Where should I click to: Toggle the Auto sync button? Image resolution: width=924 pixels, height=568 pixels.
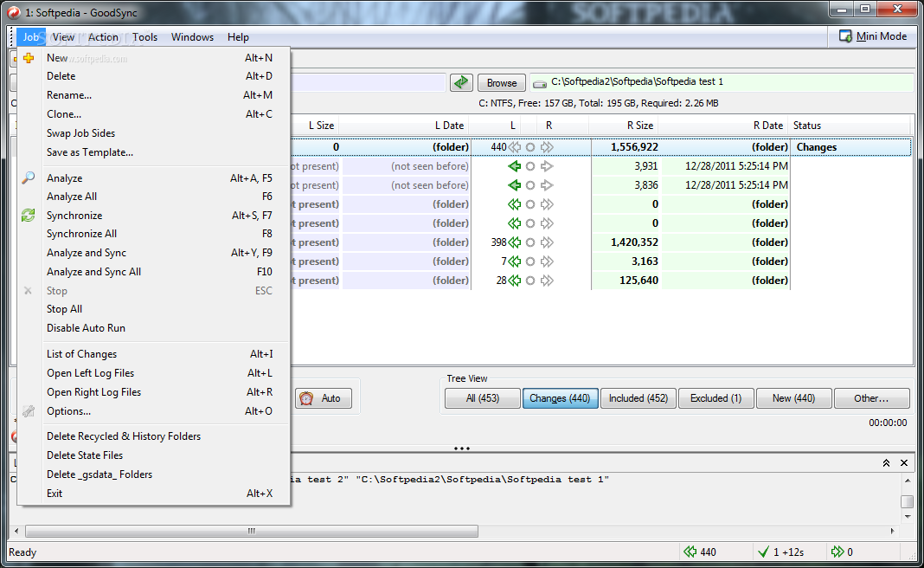coord(324,398)
